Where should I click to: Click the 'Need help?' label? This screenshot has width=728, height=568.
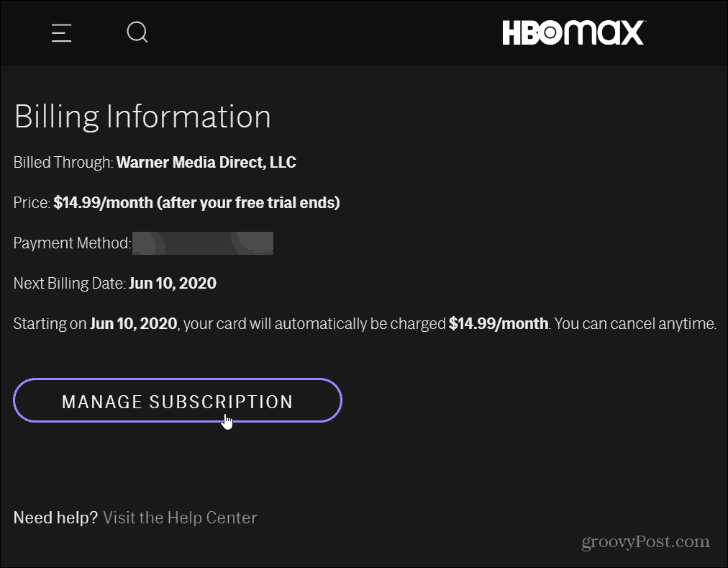pos(55,518)
